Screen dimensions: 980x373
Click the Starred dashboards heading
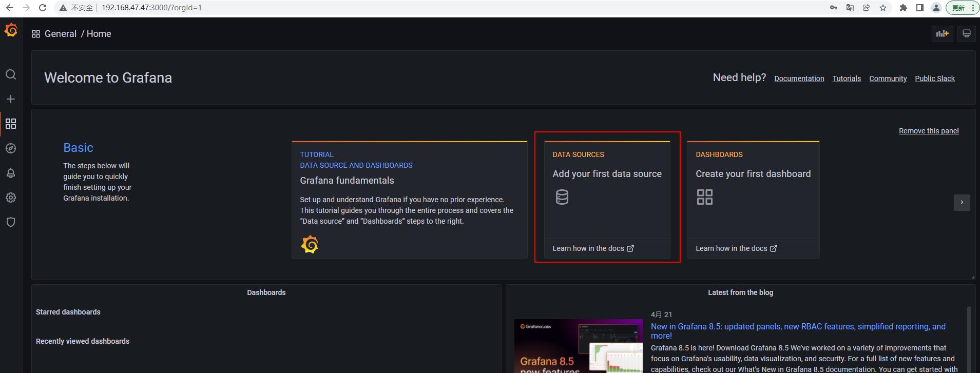(x=68, y=312)
